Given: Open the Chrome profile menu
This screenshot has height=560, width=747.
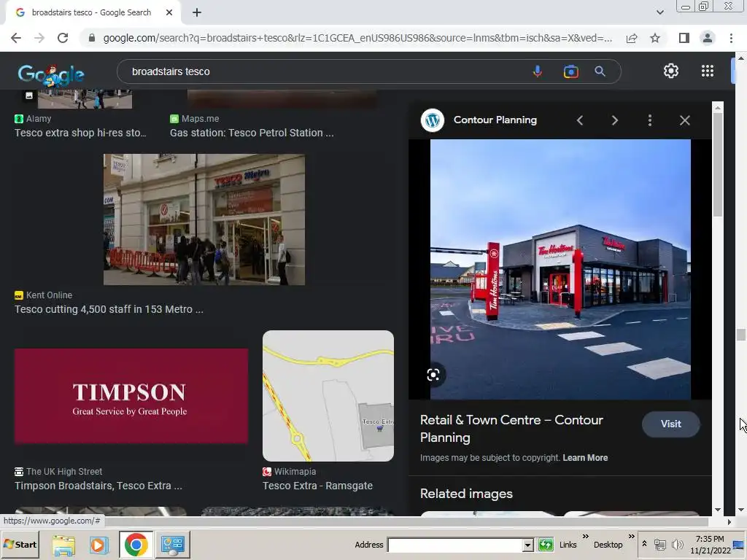Looking at the screenshot, I should click(x=708, y=38).
